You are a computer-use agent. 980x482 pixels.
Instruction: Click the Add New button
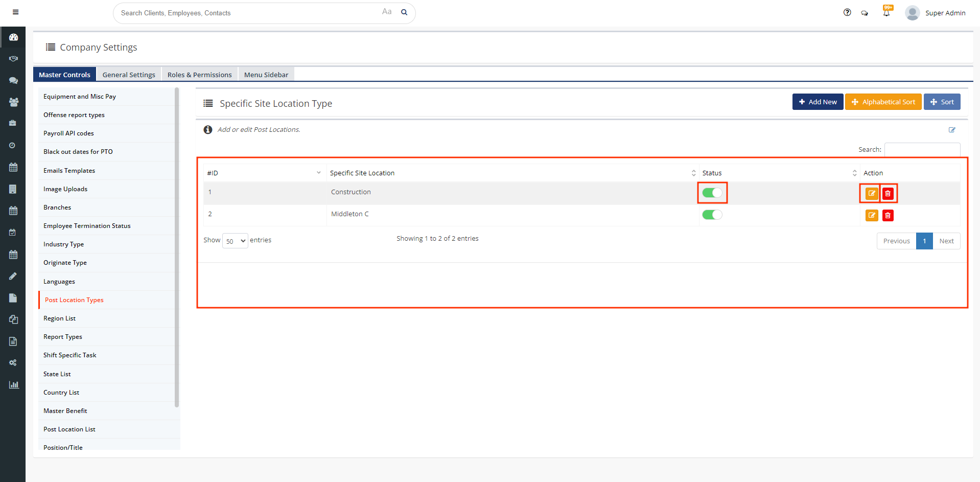pos(818,102)
